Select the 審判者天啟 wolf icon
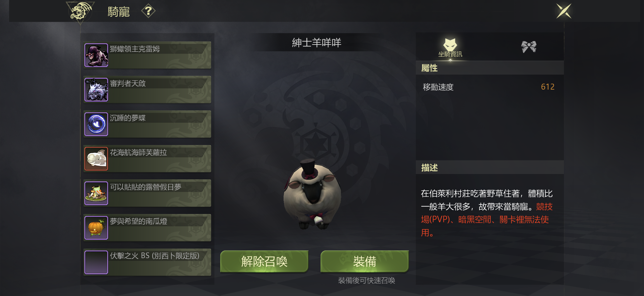The width and height of the screenshot is (644, 296). [x=96, y=90]
